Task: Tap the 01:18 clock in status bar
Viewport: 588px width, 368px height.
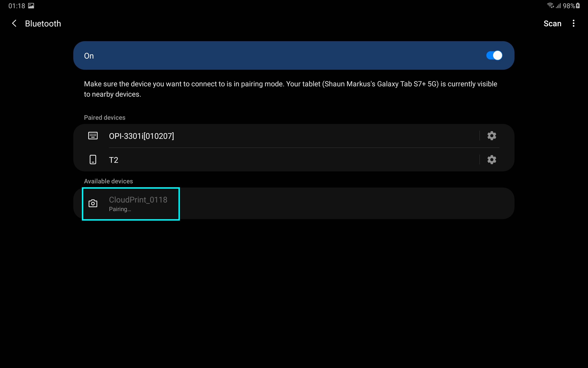Action: pyautogui.click(x=17, y=6)
